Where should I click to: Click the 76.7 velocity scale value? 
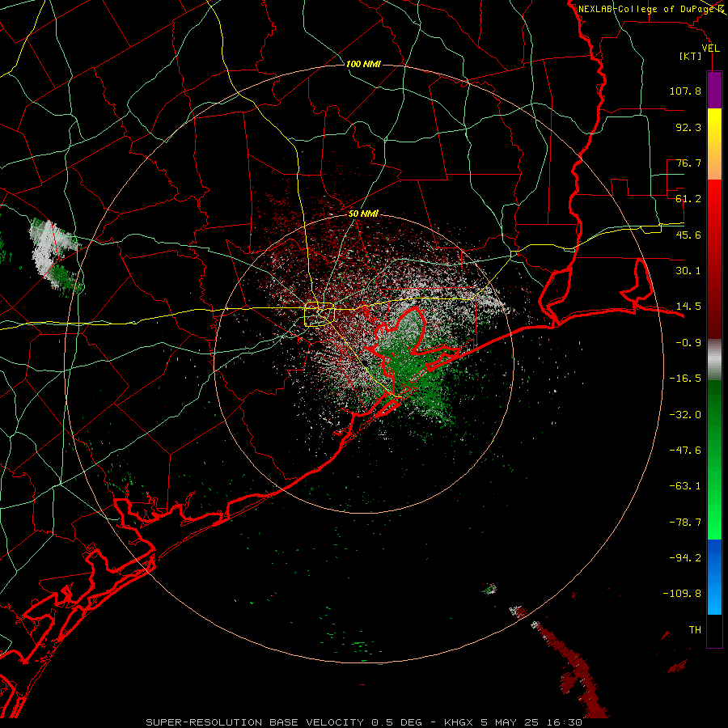(x=688, y=163)
